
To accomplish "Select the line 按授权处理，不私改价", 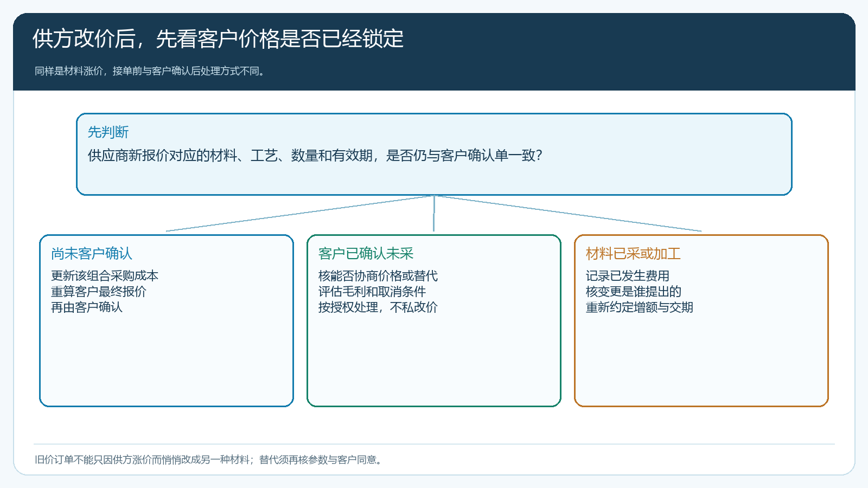I will 378,307.
